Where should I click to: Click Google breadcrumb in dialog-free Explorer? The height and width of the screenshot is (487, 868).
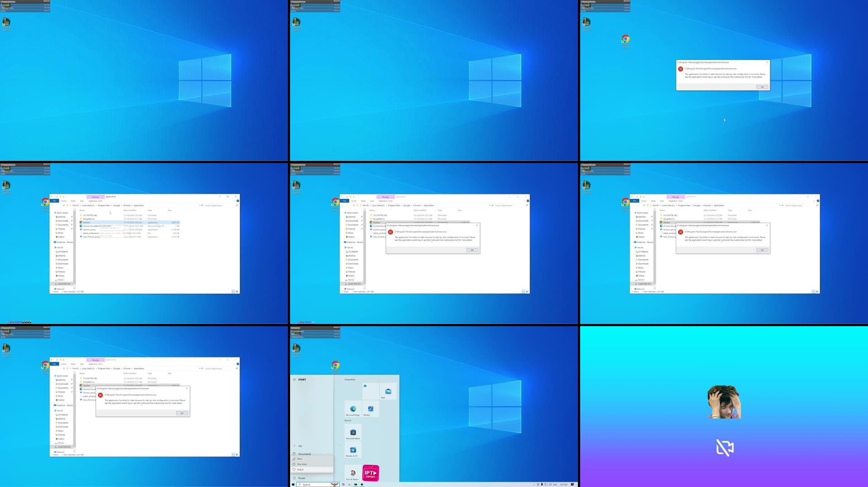click(x=116, y=205)
